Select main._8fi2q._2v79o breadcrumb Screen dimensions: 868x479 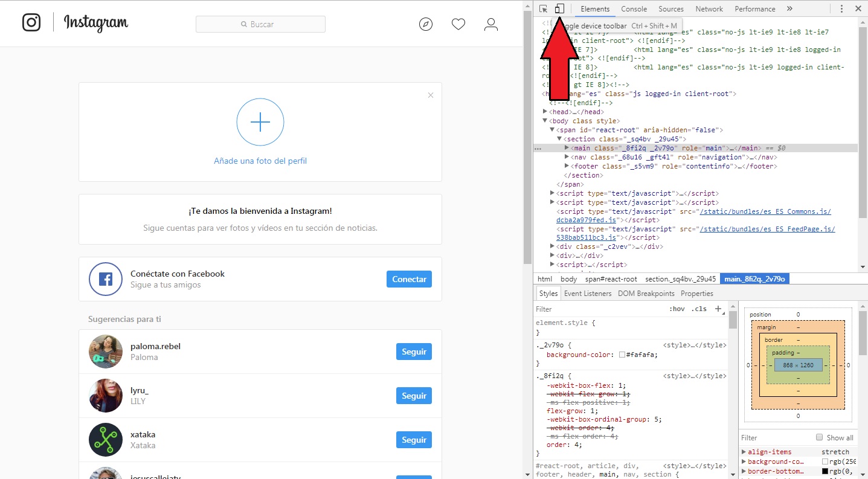tap(754, 279)
